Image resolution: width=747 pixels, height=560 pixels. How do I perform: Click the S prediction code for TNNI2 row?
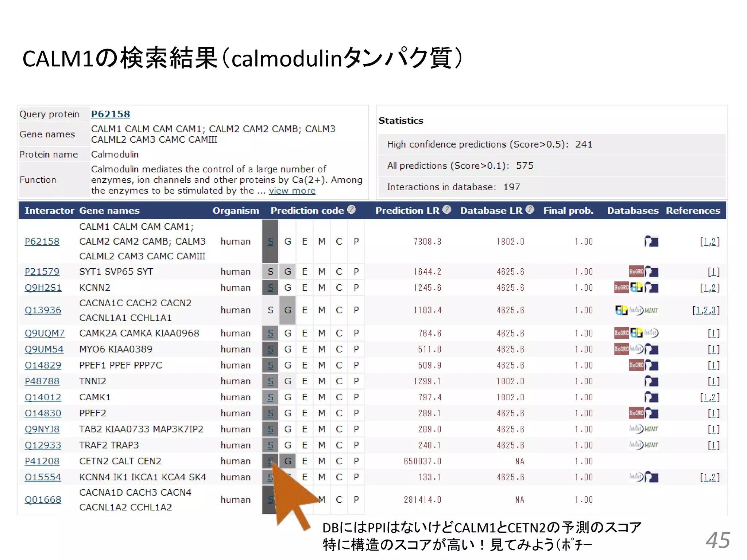[x=270, y=381]
